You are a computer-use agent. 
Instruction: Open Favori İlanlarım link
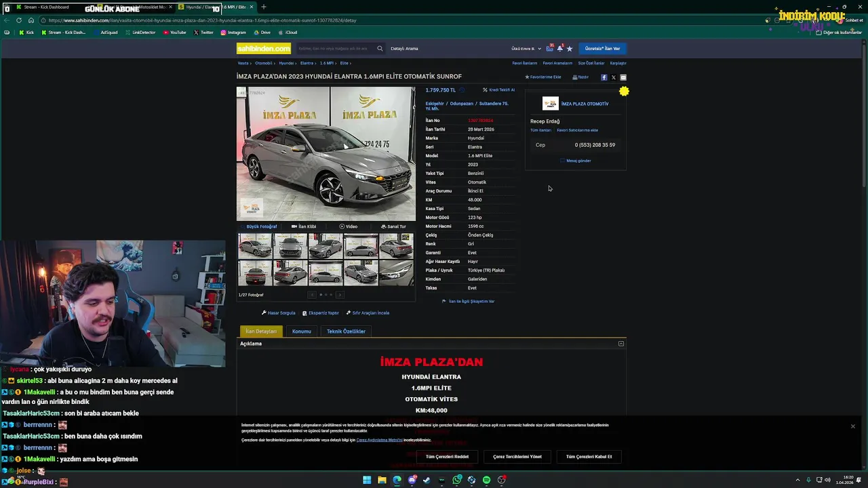point(525,63)
